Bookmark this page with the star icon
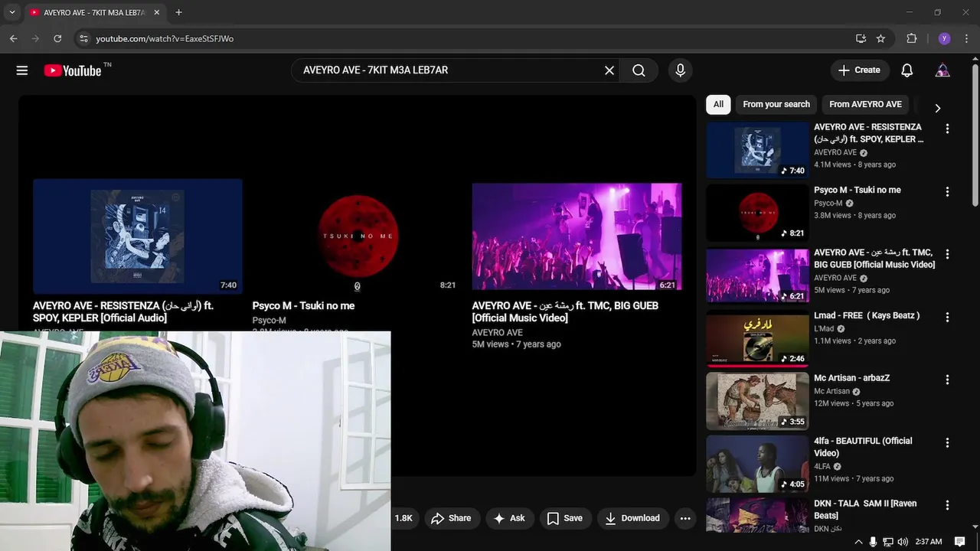980x551 pixels. tap(880, 38)
